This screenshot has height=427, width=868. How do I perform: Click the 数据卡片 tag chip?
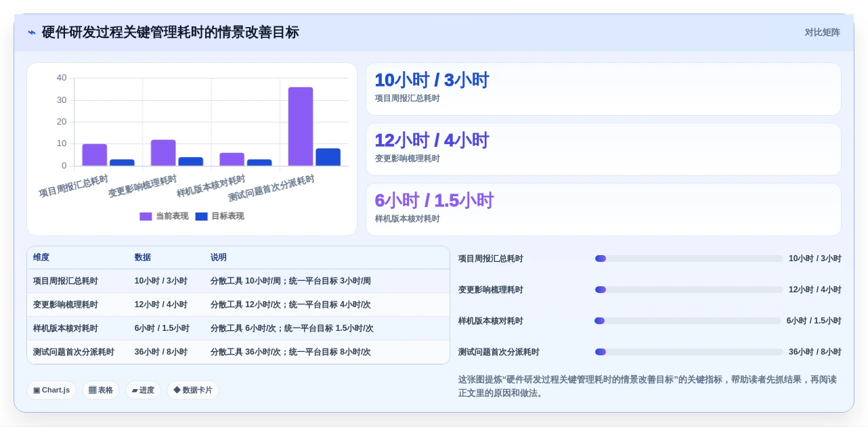(x=193, y=390)
